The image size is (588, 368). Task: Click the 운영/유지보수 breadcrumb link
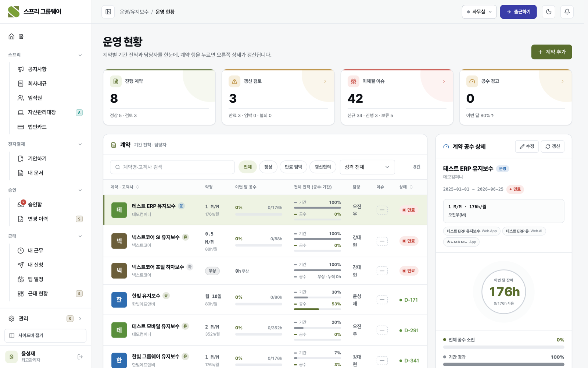pyautogui.click(x=134, y=12)
